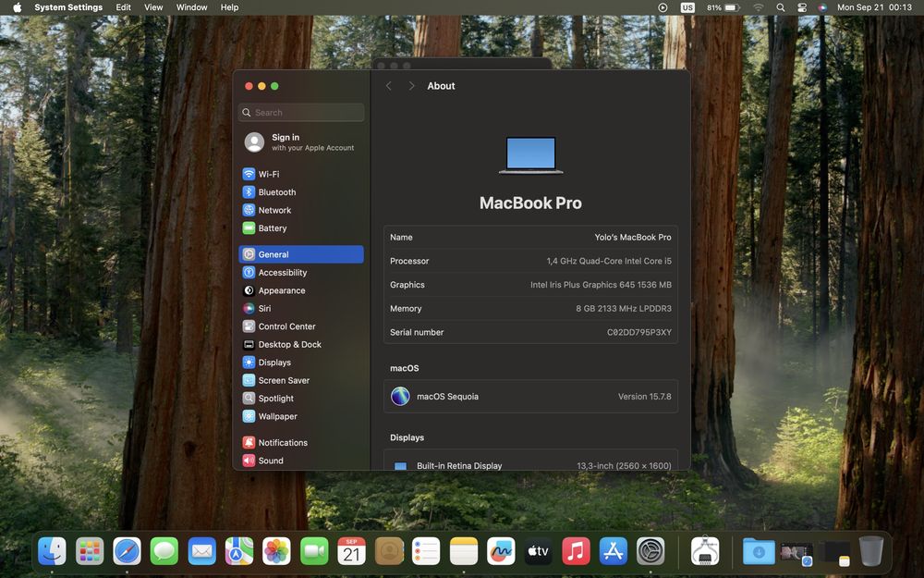Open Contacts from the Dock

389,552
